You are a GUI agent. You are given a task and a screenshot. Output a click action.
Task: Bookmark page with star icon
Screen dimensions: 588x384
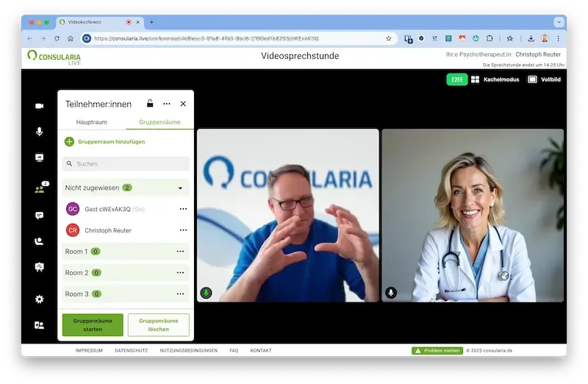pos(389,38)
